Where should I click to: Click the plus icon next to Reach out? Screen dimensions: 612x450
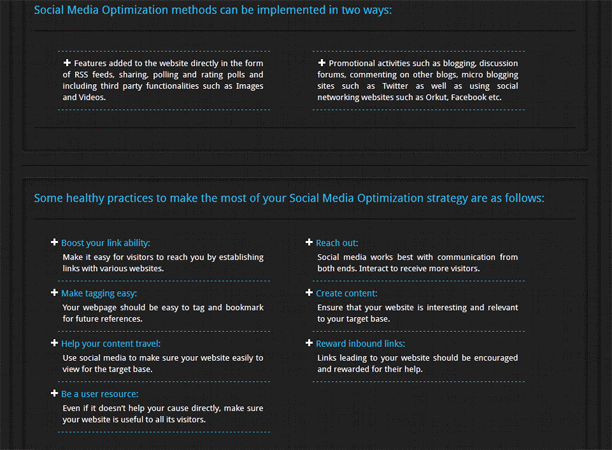point(309,242)
